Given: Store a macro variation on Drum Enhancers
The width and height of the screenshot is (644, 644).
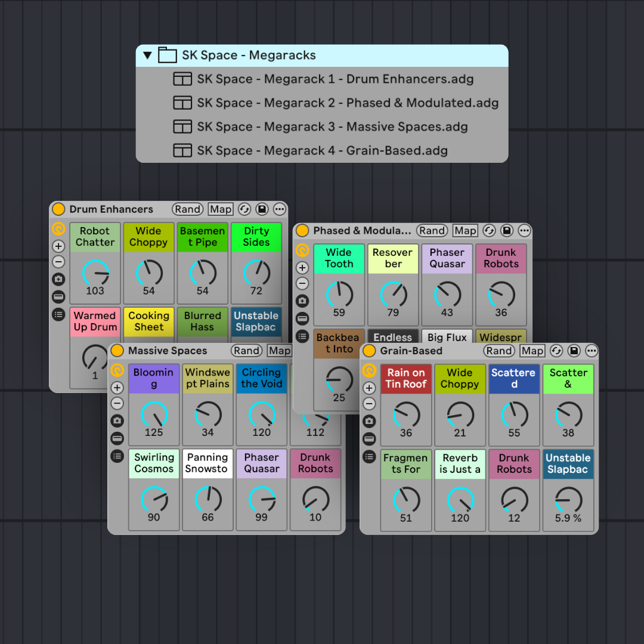Looking at the screenshot, I should point(58,278).
